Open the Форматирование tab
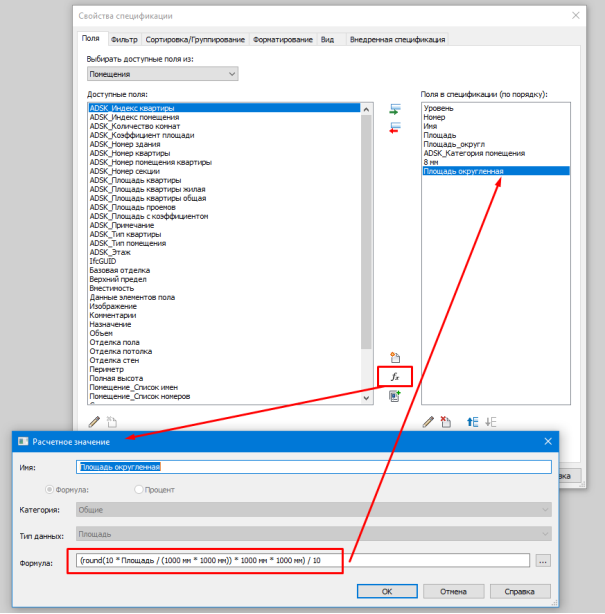605x614 pixels. pyautogui.click(x=283, y=40)
